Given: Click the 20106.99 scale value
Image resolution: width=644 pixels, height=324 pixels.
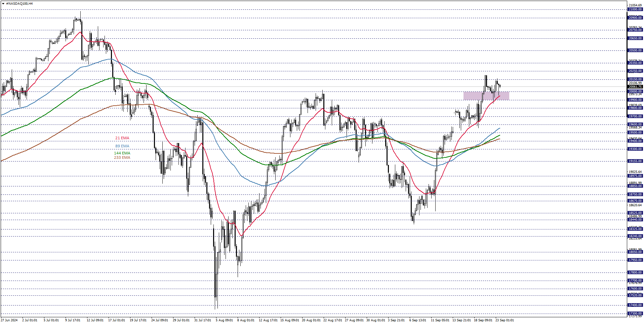Looking at the screenshot, I should click(635, 83).
